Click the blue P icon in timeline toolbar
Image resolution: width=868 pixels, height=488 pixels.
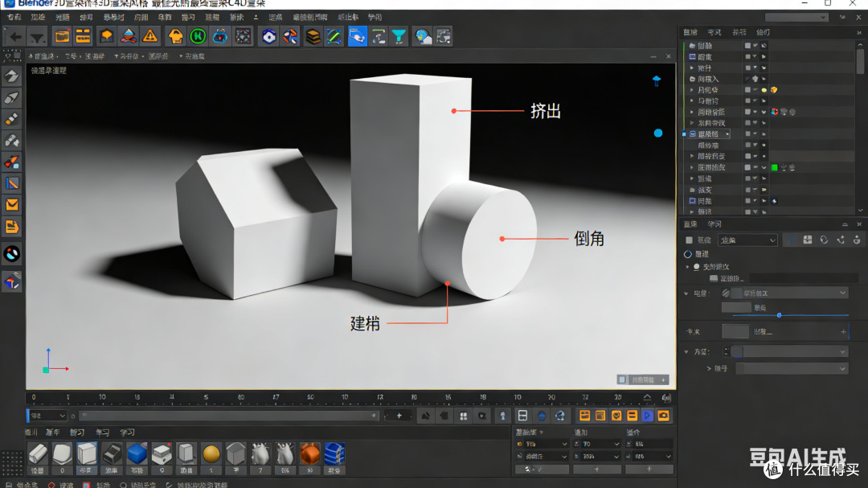[648, 416]
